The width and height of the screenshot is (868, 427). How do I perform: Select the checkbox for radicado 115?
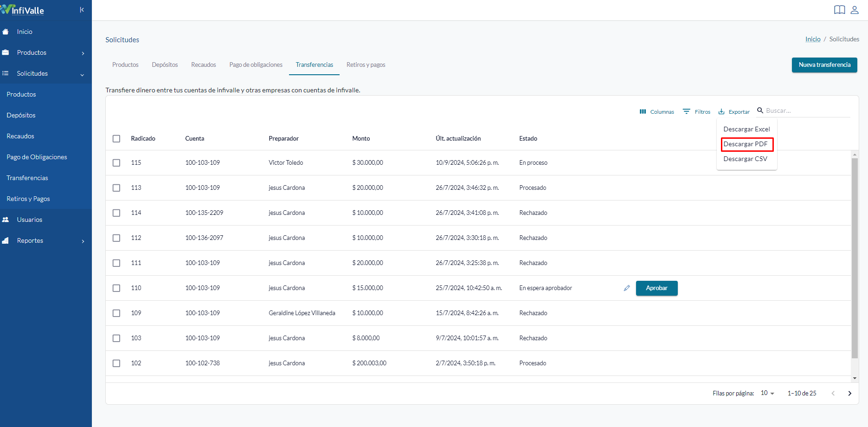(x=116, y=163)
